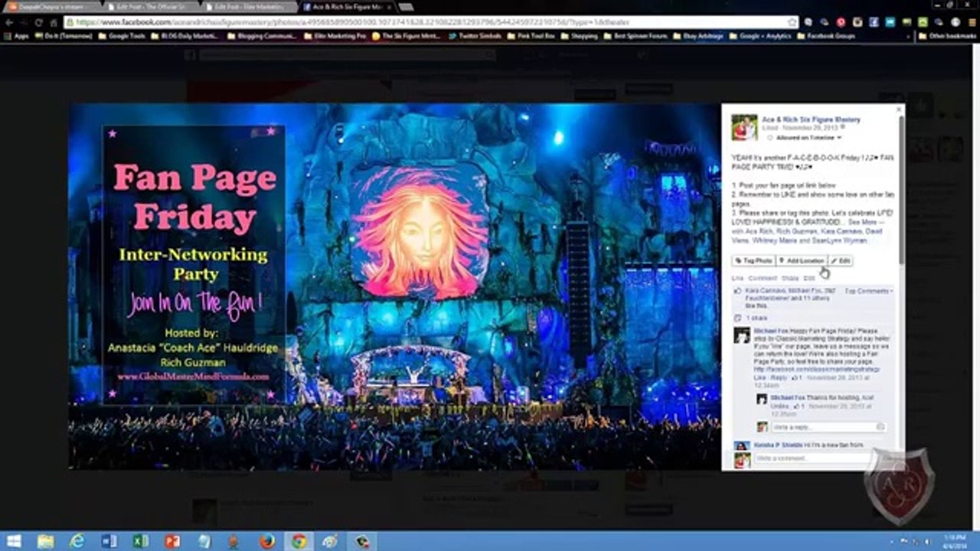Click Michael Fox's name on first comment
The width and height of the screenshot is (980, 551).
pos(773,331)
